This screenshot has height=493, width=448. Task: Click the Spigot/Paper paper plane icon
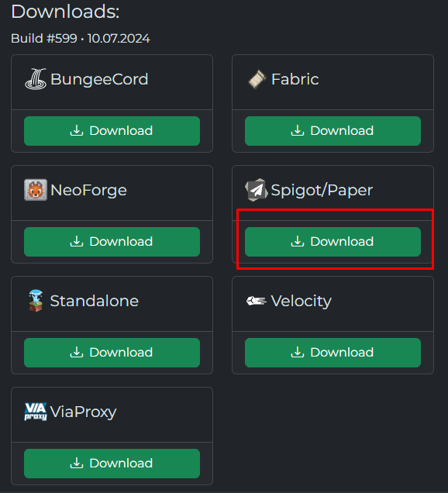pyautogui.click(x=257, y=190)
